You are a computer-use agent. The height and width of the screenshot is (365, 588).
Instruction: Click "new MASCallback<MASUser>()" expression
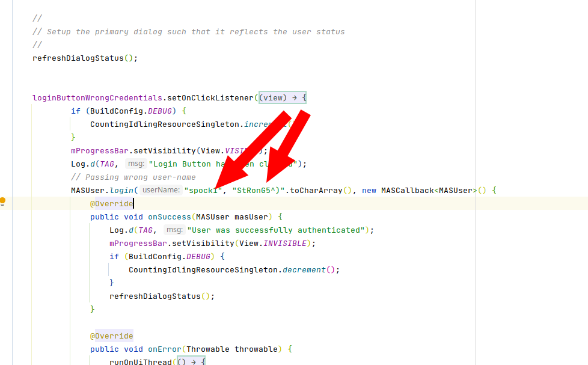pos(424,191)
